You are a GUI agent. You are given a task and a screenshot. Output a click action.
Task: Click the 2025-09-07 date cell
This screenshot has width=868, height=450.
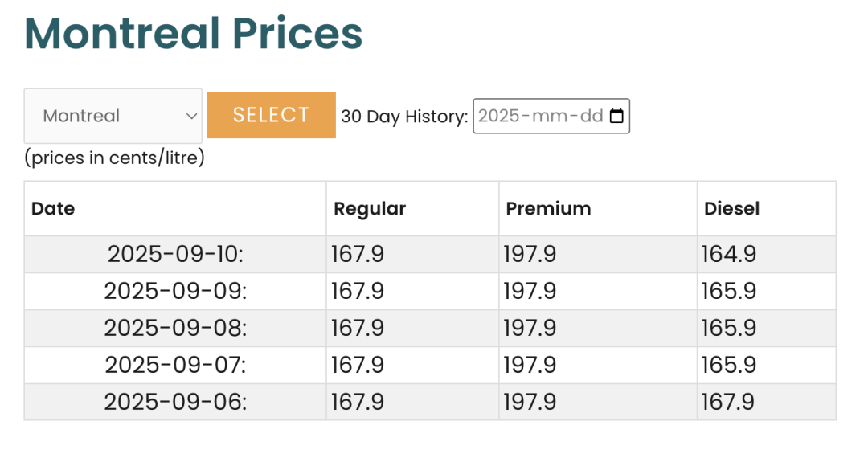tap(175, 366)
